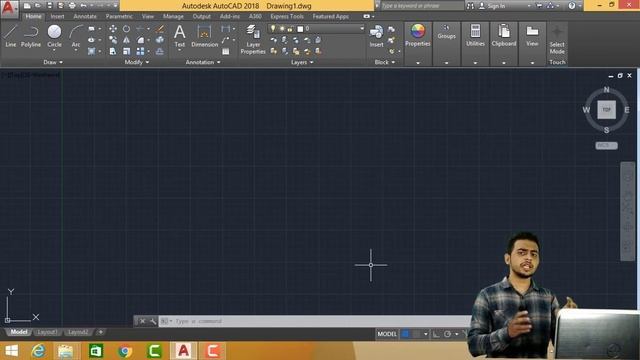Switch to the Insert ribbon tab
The height and width of the screenshot is (360, 640).
pos(57,16)
